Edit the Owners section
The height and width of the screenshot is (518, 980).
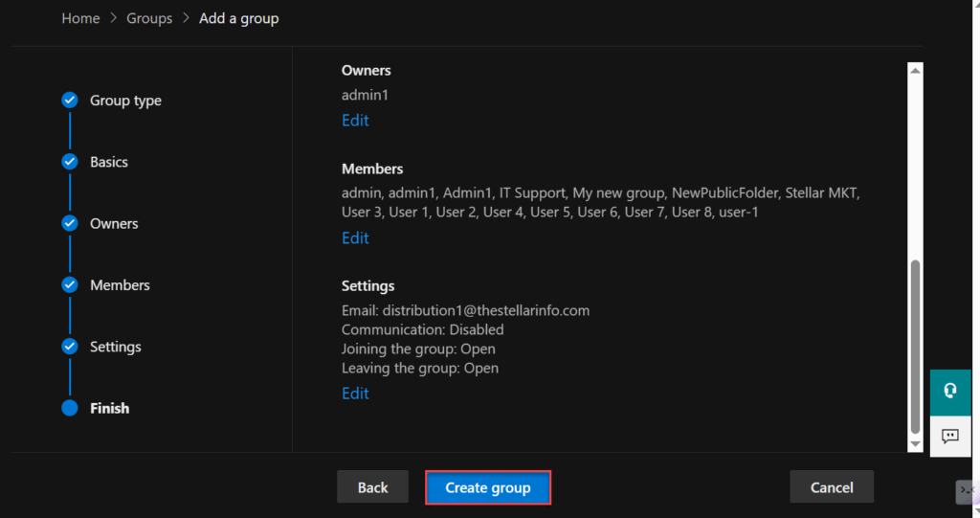tap(355, 121)
